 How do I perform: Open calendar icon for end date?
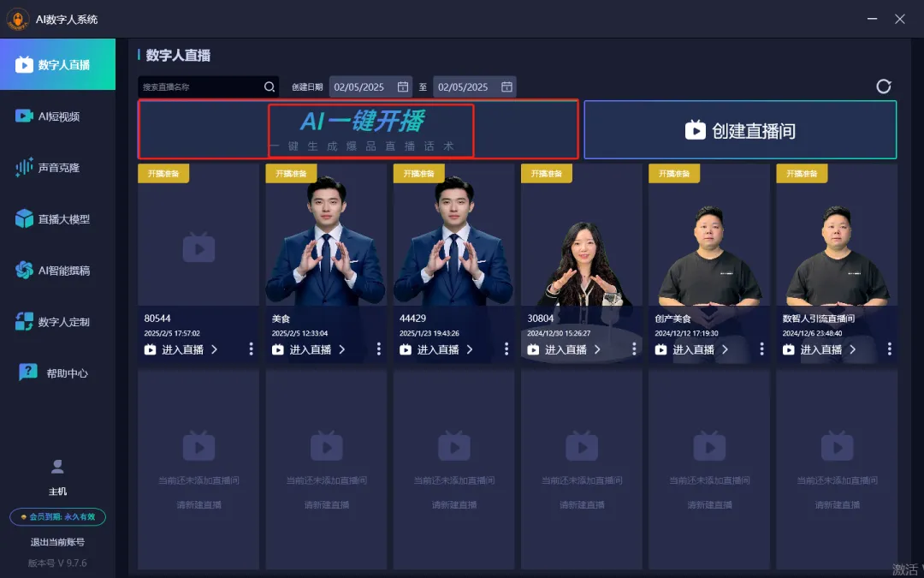(506, 86)
